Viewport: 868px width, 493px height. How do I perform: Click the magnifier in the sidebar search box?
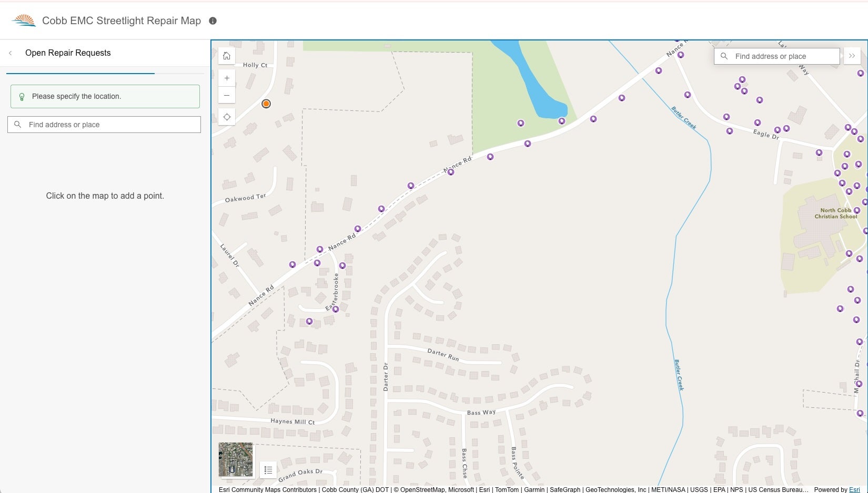pos(18,125)
